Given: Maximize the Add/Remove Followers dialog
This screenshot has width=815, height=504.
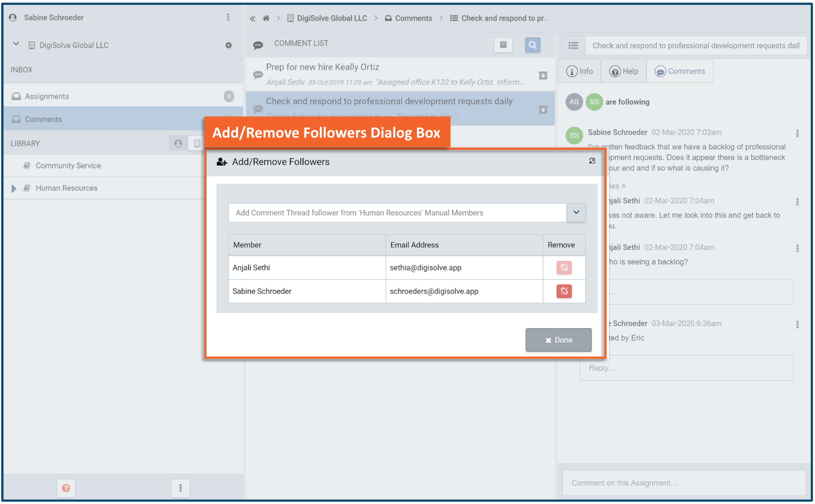Looking at the screenshot, I should click(592, 161).
